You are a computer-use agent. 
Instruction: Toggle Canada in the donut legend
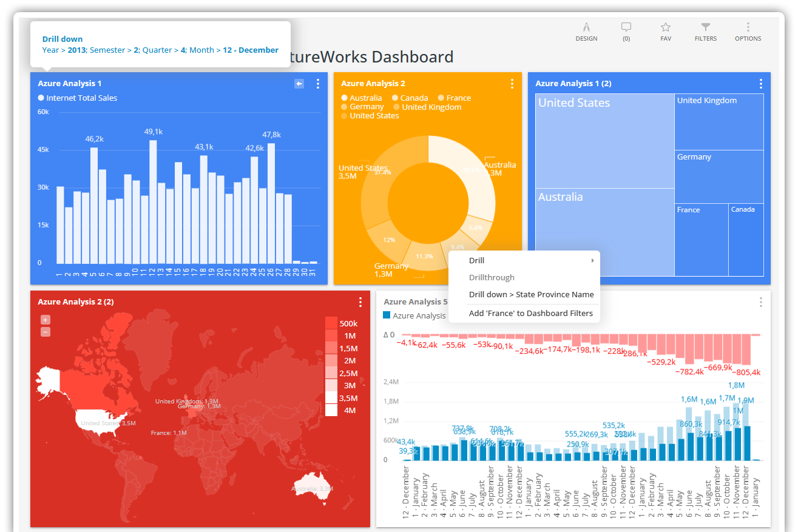click(x=410, y=98)
